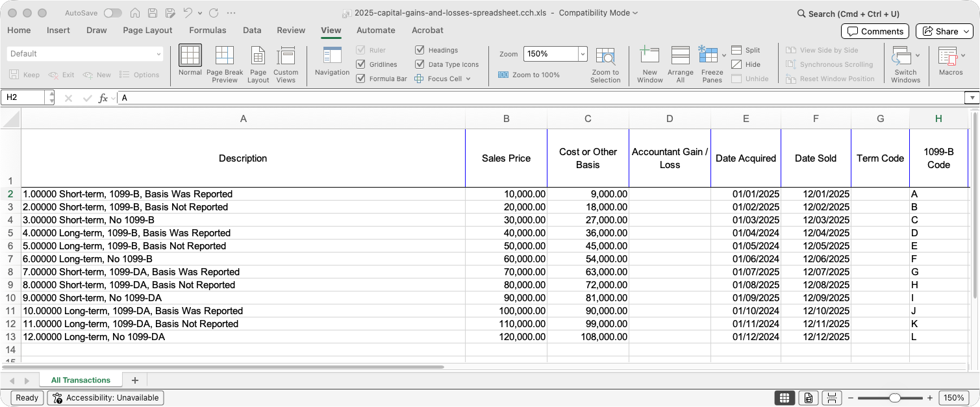Viewport: 980px width, 407px height.
Task: Expand the formula bar chevron
Action: coord(972,98)
